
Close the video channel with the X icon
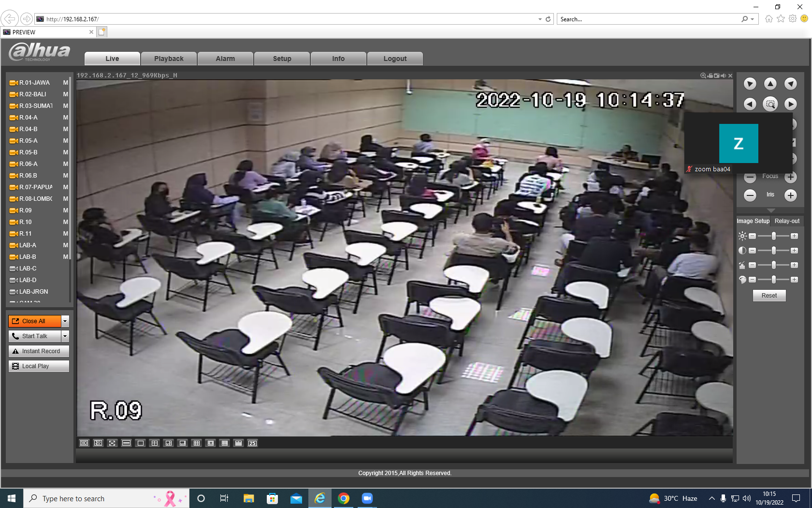[730, 75]
